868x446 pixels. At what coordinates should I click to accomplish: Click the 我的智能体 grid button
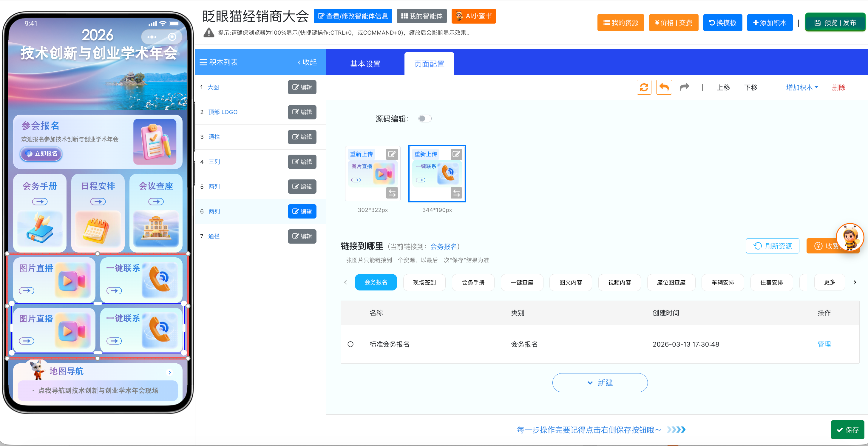421,16
